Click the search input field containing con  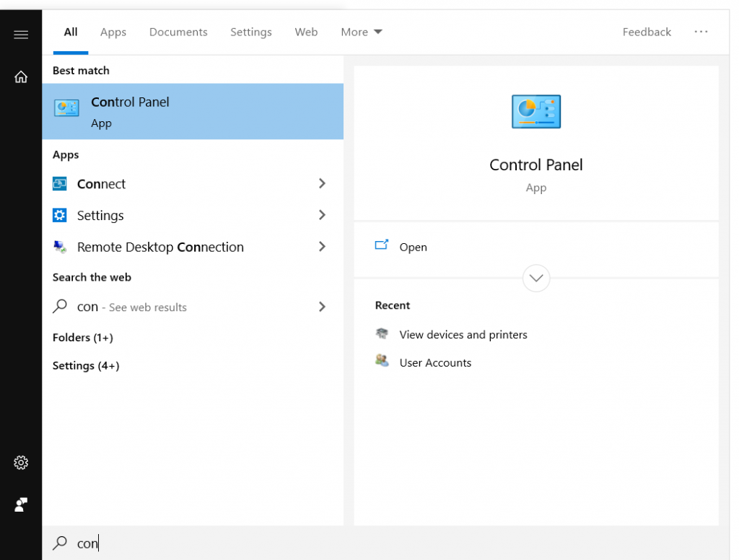point(385,543)
